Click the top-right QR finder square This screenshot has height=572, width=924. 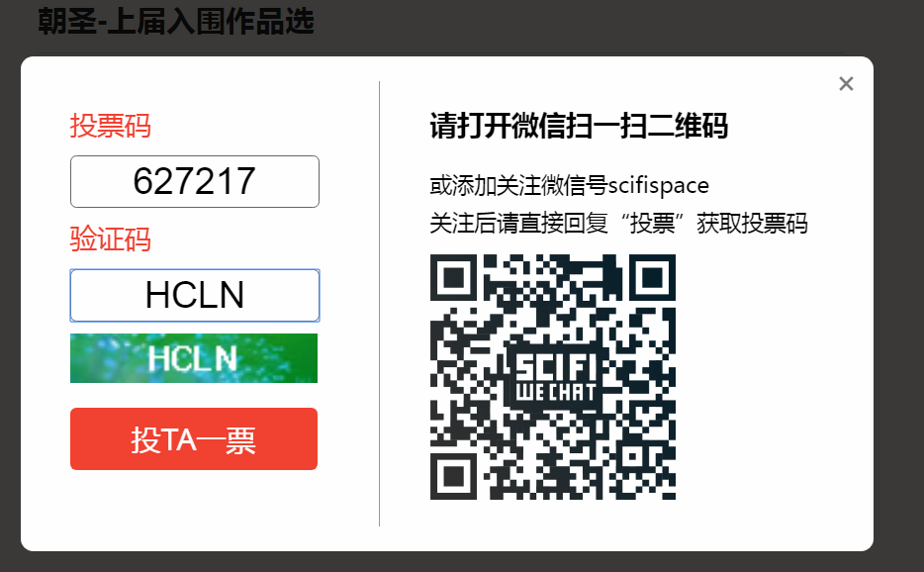[652, 277]
